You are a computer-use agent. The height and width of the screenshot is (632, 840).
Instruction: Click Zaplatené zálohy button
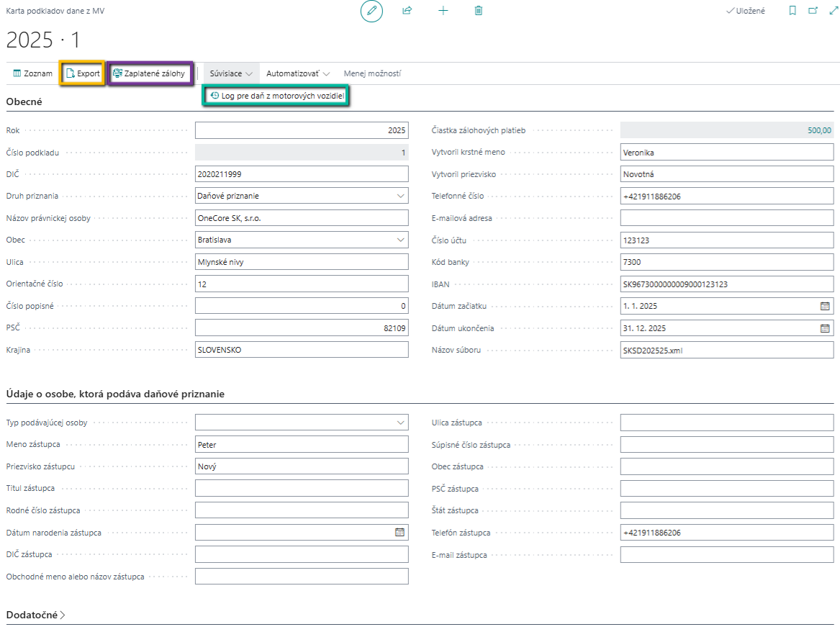tap(149, 73)
